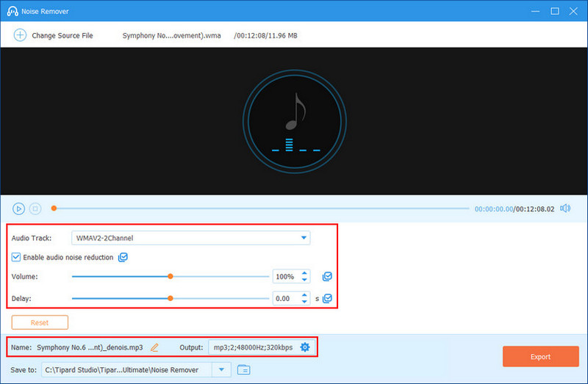Open the Save to path dropdown
588x384 pixels.
click(223, 369)
